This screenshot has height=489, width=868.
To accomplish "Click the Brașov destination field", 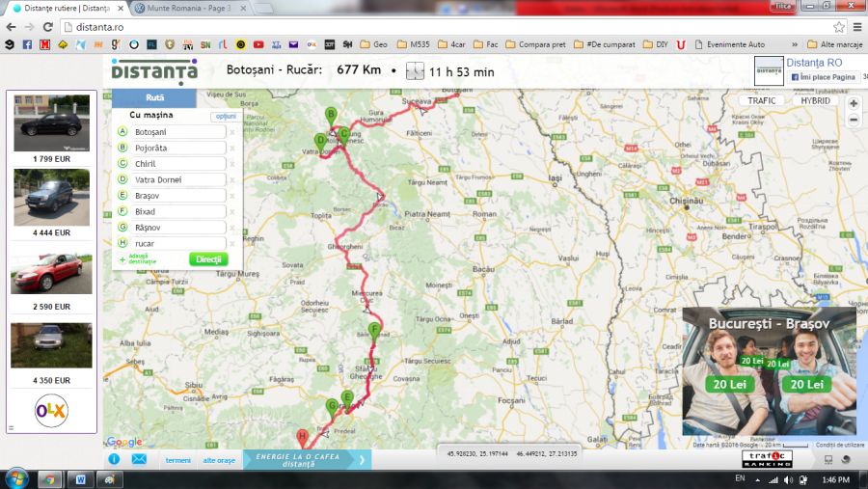I will pyautogui.click(x=178, y=196).
